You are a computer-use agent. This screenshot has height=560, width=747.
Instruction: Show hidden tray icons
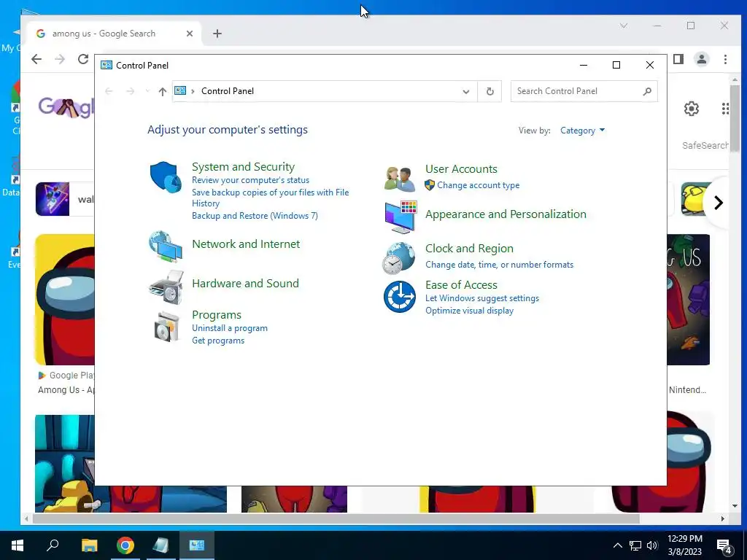point(617,545)
